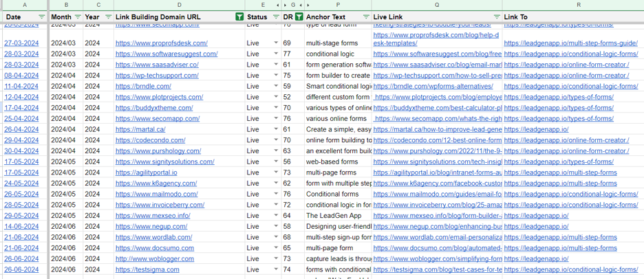
Task: Select anchor text cell 'various online forms'
Action: click(x=338, y=119)
